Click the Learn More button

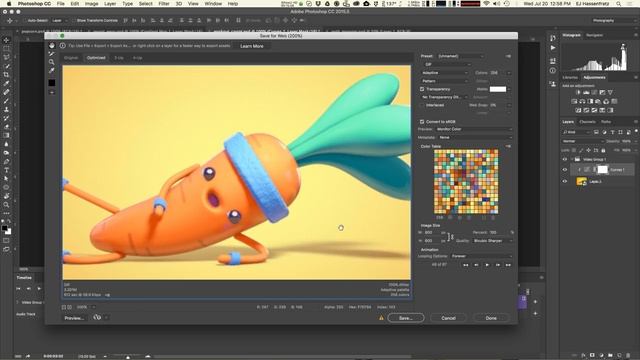point(252,46)
